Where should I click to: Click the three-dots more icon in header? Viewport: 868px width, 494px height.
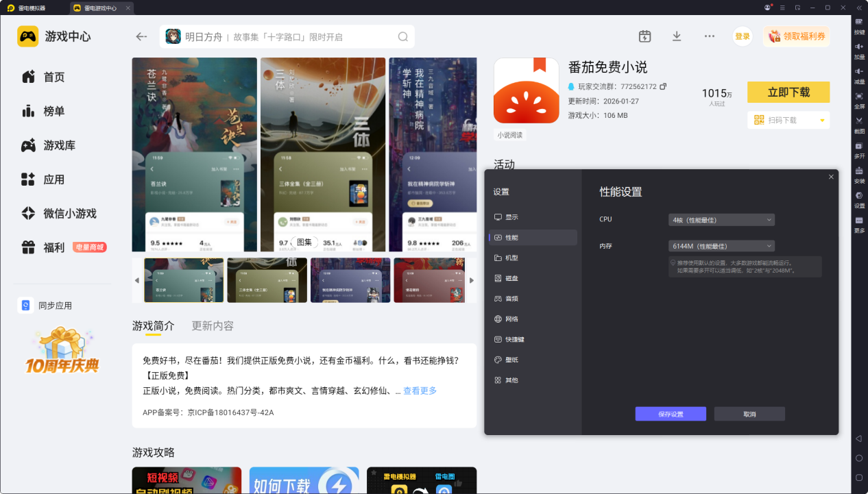pos(710,36)
